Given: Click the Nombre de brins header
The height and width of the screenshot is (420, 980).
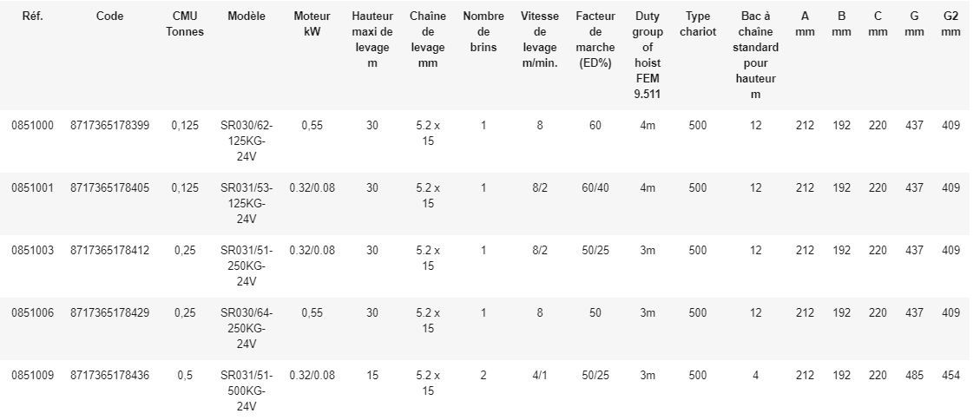Looking at the screenshot, I should 483,32.
